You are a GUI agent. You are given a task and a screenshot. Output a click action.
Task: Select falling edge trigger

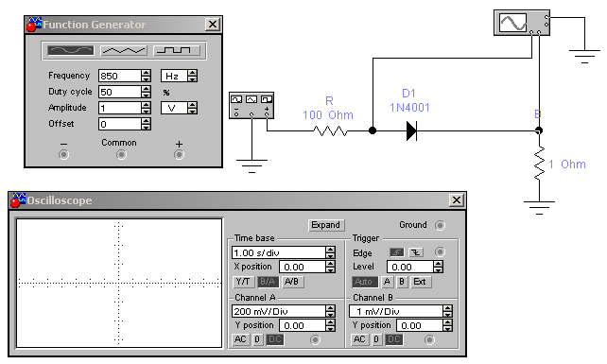click(416, 252)
